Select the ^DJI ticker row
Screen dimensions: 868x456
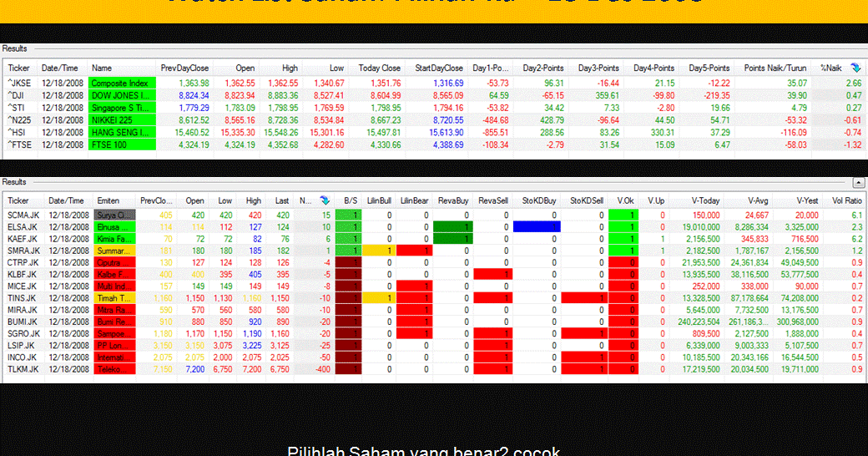(435, 95)
